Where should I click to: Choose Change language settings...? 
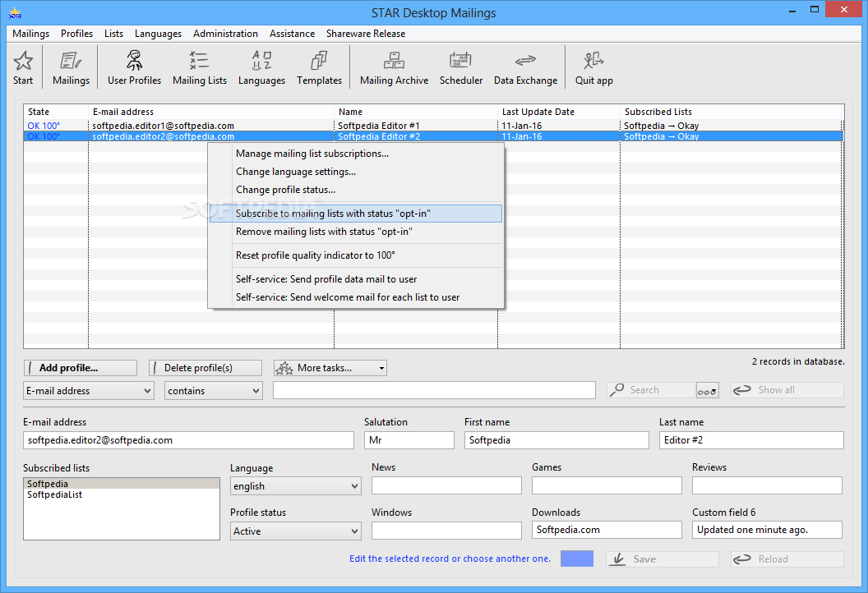coord(355,172)
